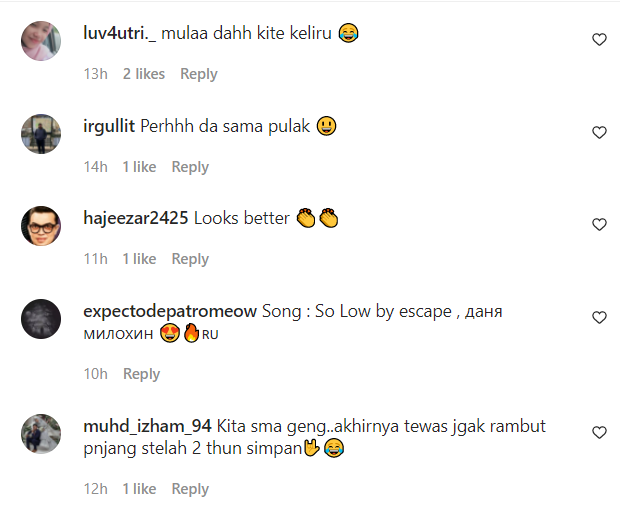
Task: View the 2 likes on luv4utri._'s comment
Action: (144, 74)
